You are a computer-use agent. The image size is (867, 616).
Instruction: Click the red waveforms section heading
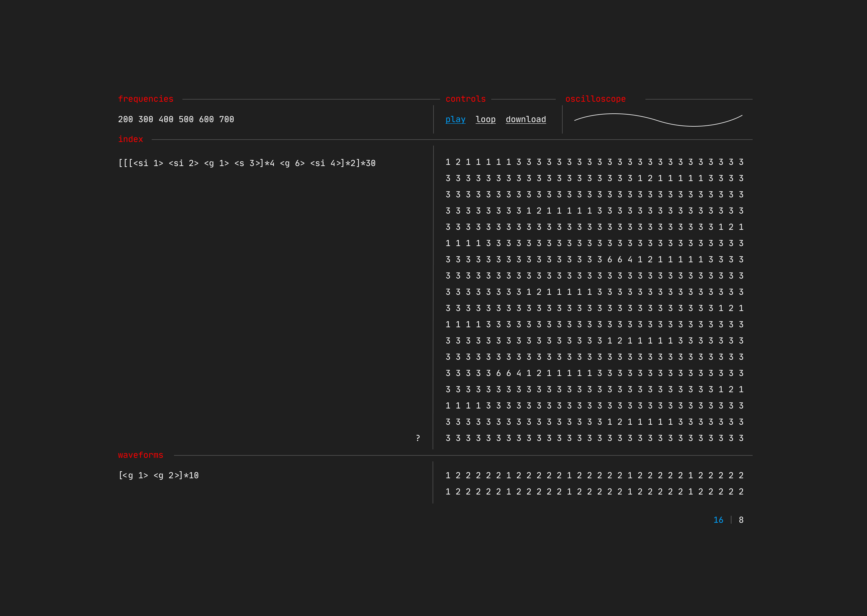click(x=141, y=455)
